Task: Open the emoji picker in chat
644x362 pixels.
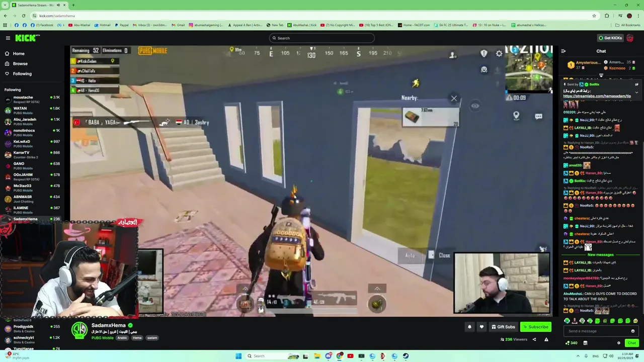Action: click(633, 331)
